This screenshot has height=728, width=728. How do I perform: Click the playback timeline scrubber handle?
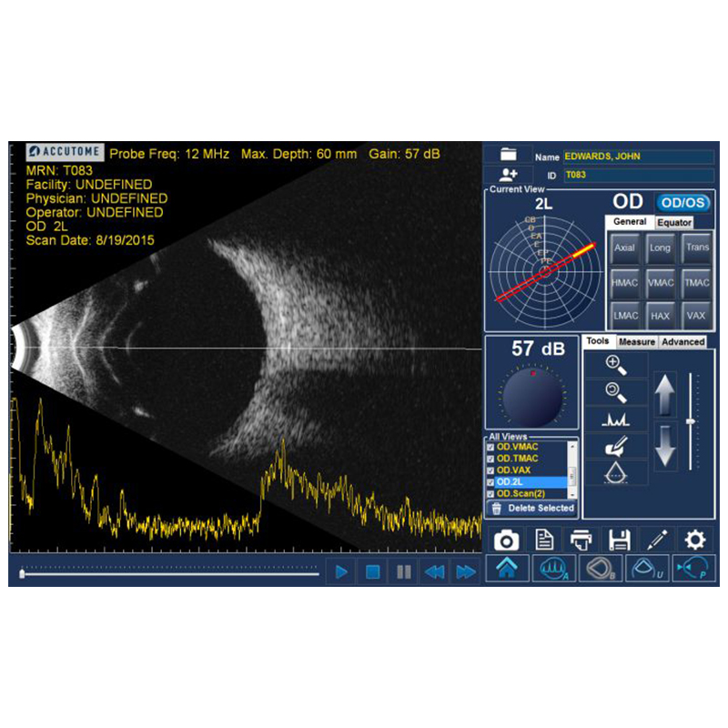(x=22, y=574)
